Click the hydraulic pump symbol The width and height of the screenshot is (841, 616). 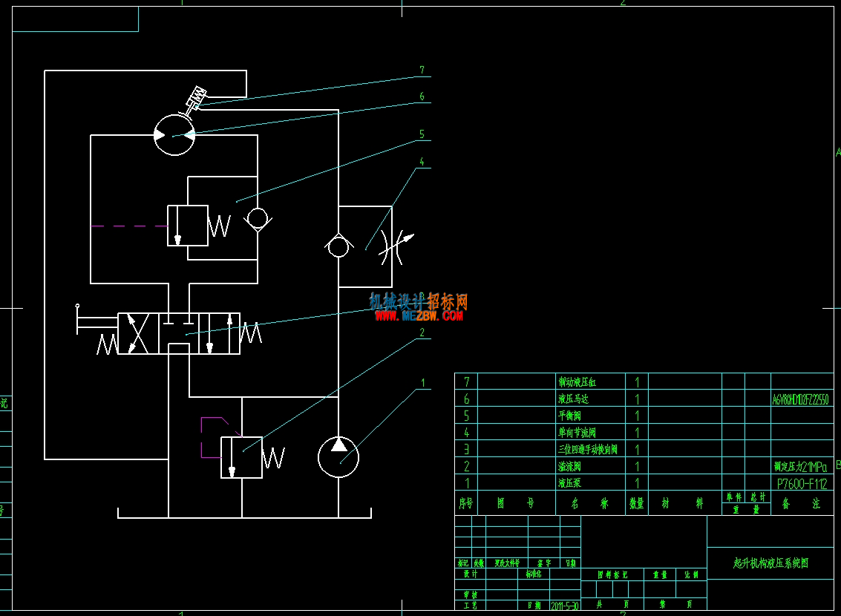click(338, 457)
